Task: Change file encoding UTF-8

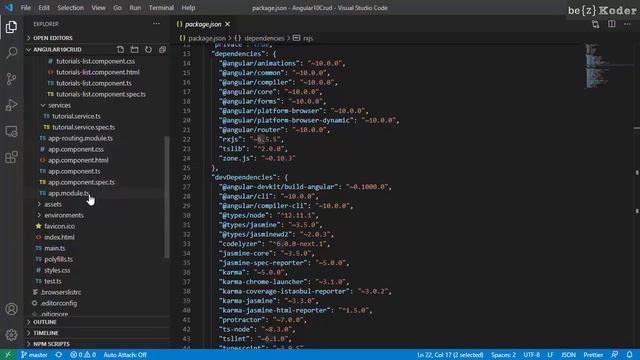Action: pyautogui.click(x=532, y=355)
